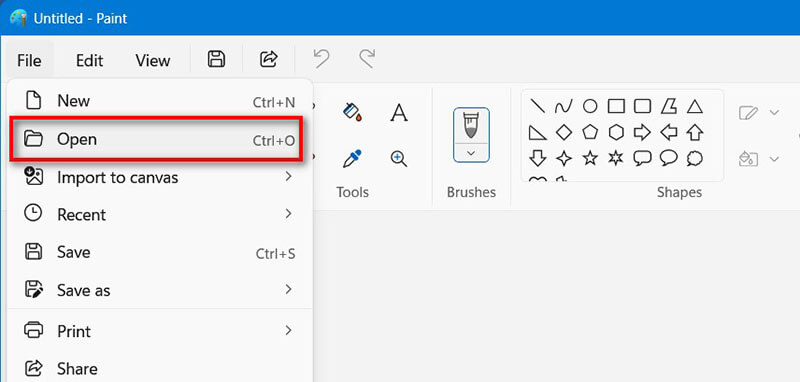The width and height of the screenshot is (800, 382).
Task: Click the Share icon in the toolbar
Action: [x=268, y=59]
